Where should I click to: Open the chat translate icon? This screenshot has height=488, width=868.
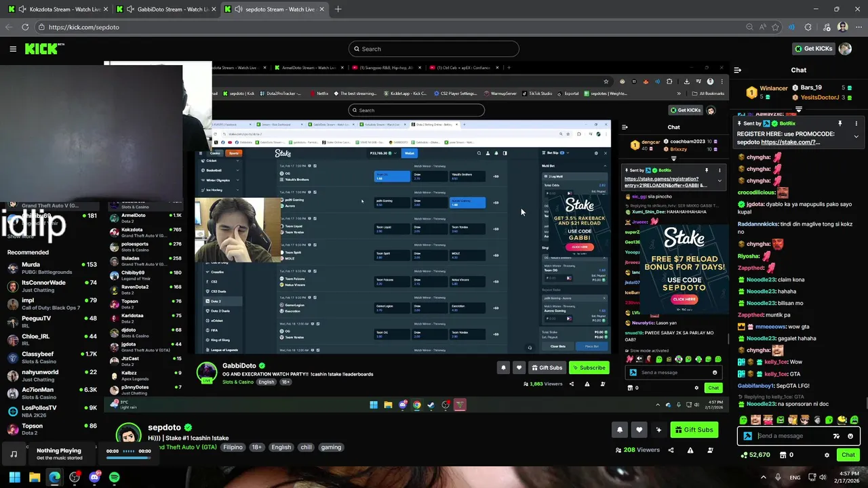pos(836,436)
